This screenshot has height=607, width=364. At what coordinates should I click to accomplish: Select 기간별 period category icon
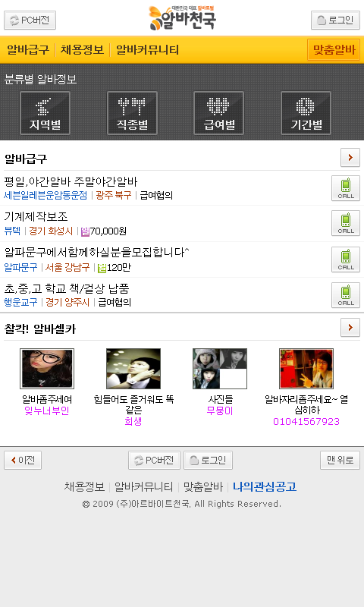coord(306,113)
